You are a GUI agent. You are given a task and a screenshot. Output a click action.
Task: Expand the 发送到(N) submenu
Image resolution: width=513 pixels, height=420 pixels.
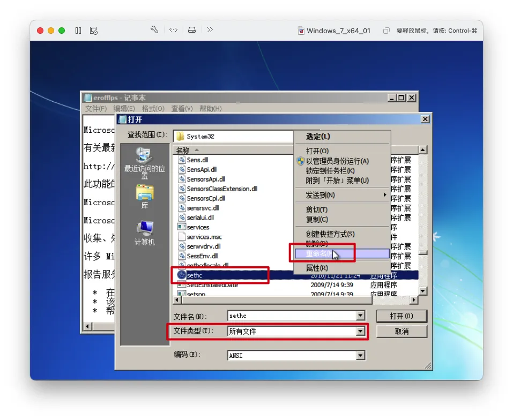pyautogui.click(x=342, y=195)
